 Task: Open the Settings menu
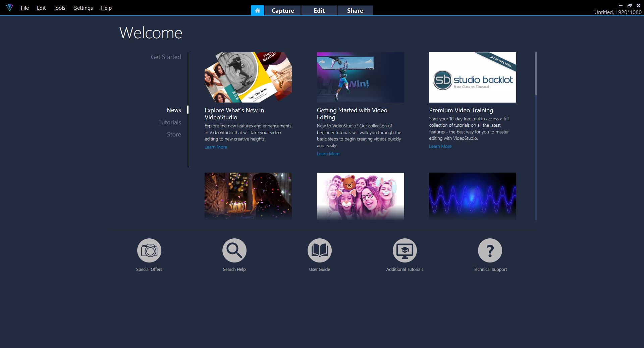[x=83, y=8]
